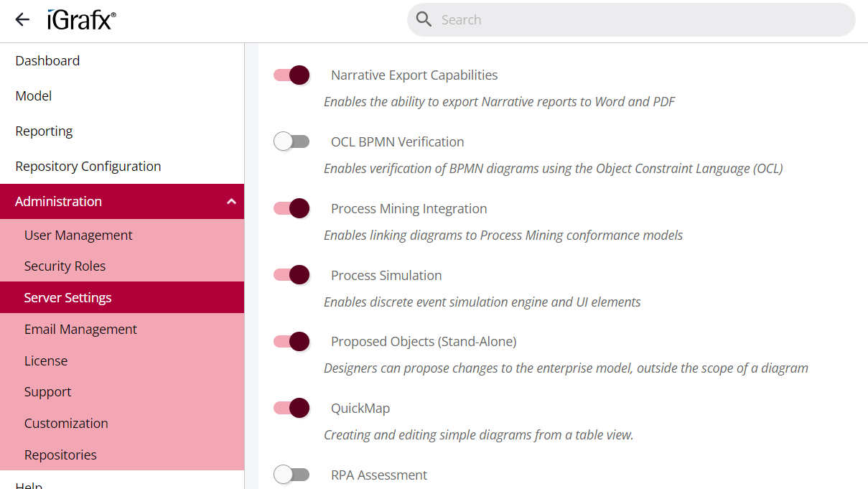Navigate to Security Roles
This screenshot has height=489, width=868.
[x=65, y=266]
